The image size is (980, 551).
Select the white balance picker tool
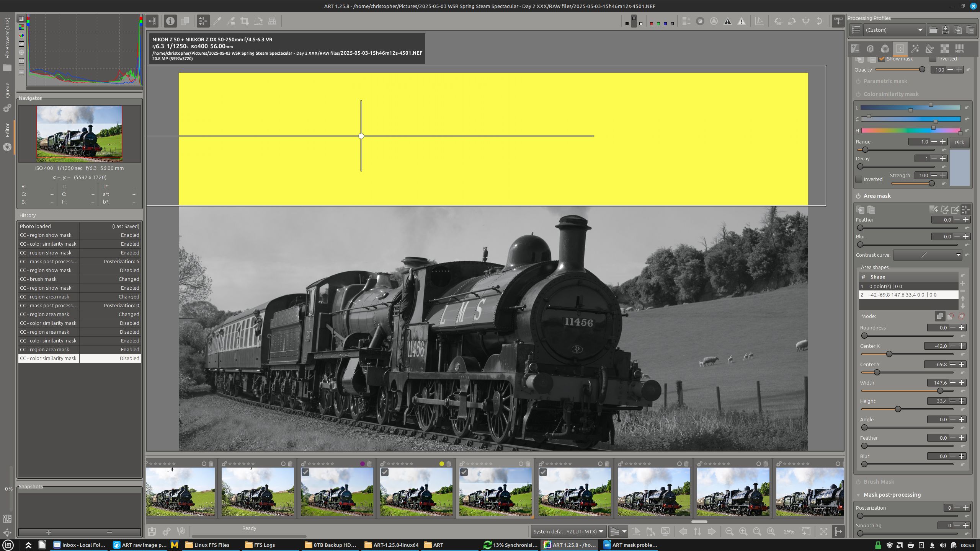(217, 21)
